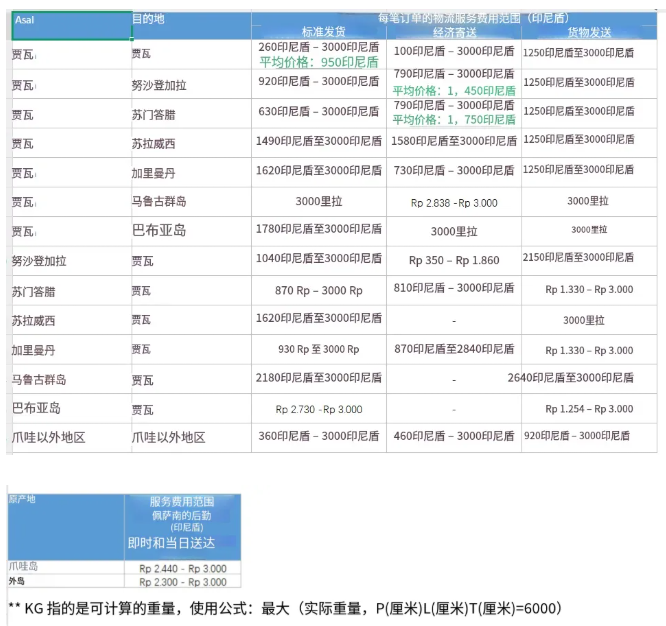This screenshot has height=626, width=666.
Task: Select the green 平均价格：1，450印尼盾 text
Action: coord(454,91)
